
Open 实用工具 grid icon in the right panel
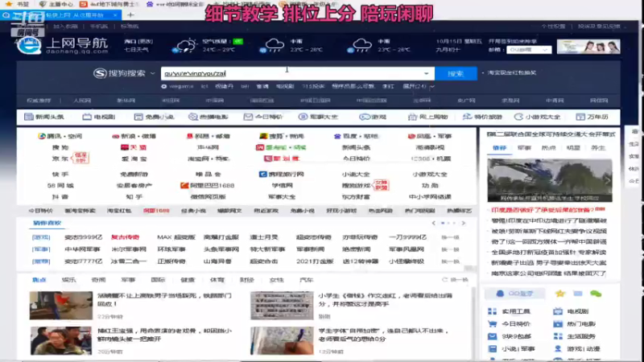pyautogui.click(x=493, y=311)
